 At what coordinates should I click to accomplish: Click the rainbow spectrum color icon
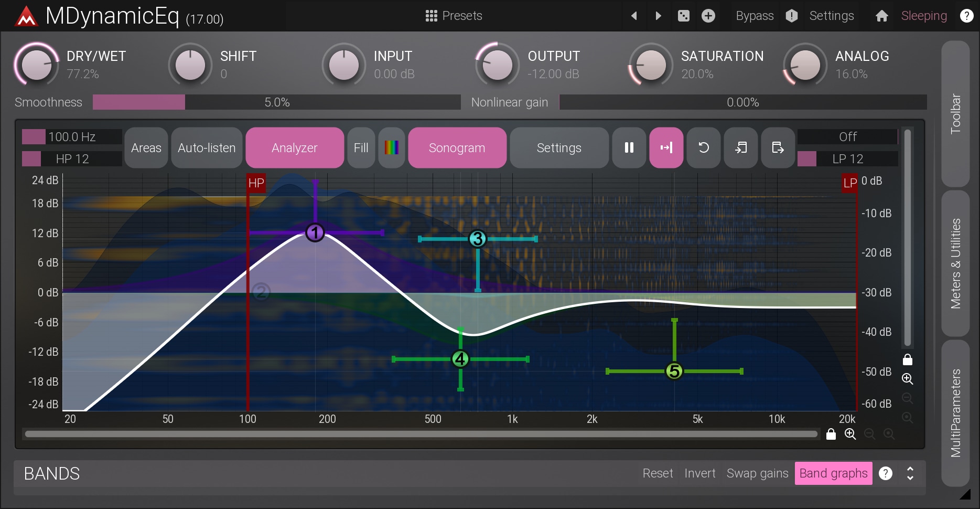point(391,148)
